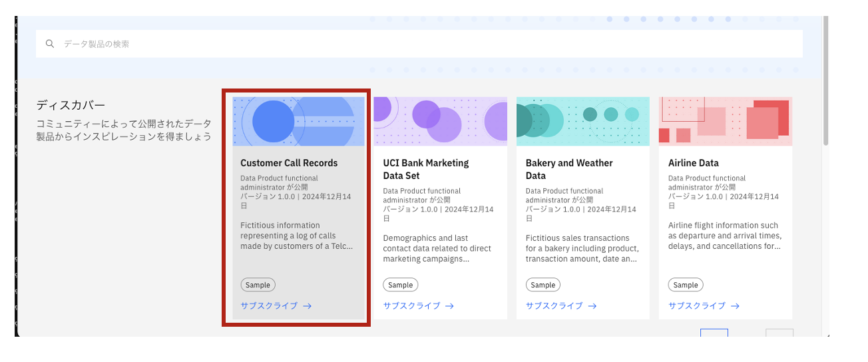Click the Customer Call Records banner image
The height and width of the screenshot is (362, 868).
[298, 121]
